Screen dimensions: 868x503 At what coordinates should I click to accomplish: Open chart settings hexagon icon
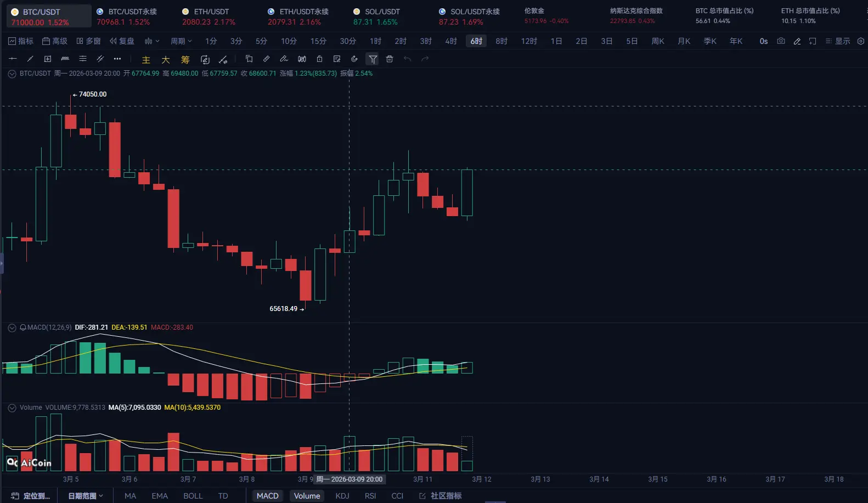(861, 41)
